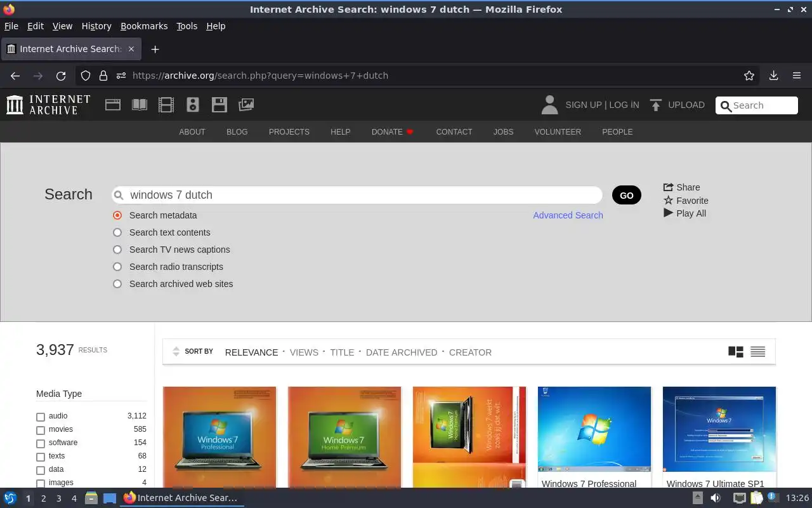
Task: Open the Advanced Search link
Action: click(x=568, y=215)
